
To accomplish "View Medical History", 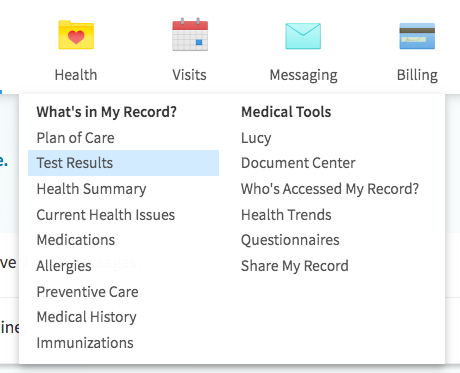I will click(86, 317).
